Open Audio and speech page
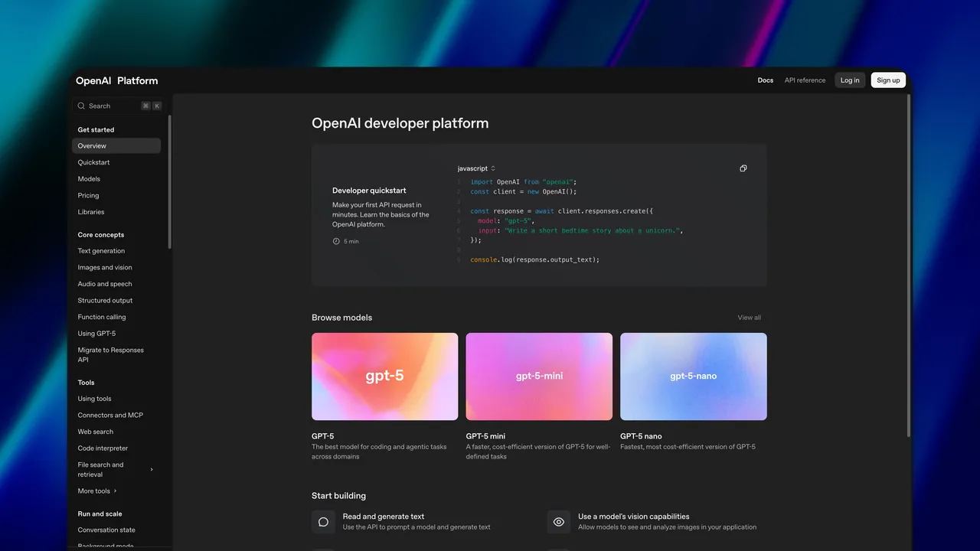 [105, 284]
